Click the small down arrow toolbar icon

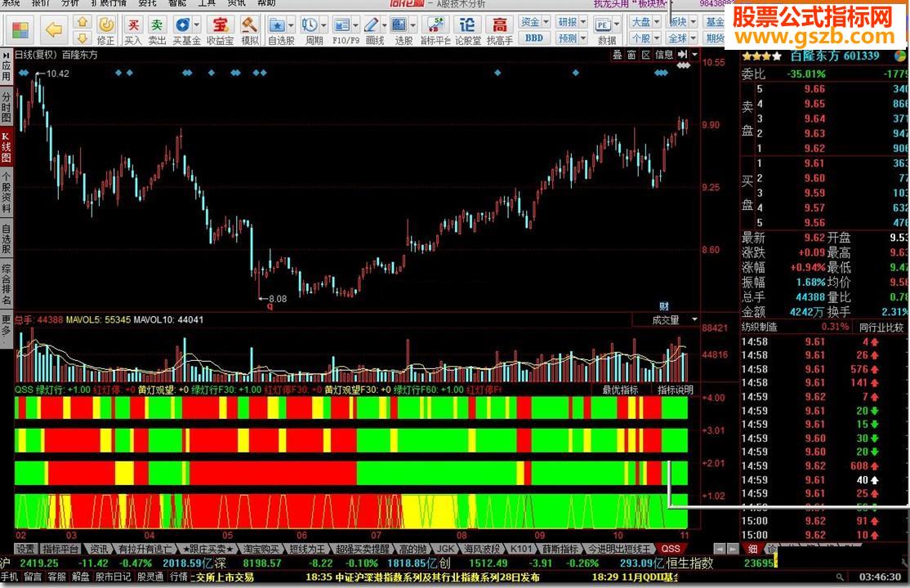(82, 38)
